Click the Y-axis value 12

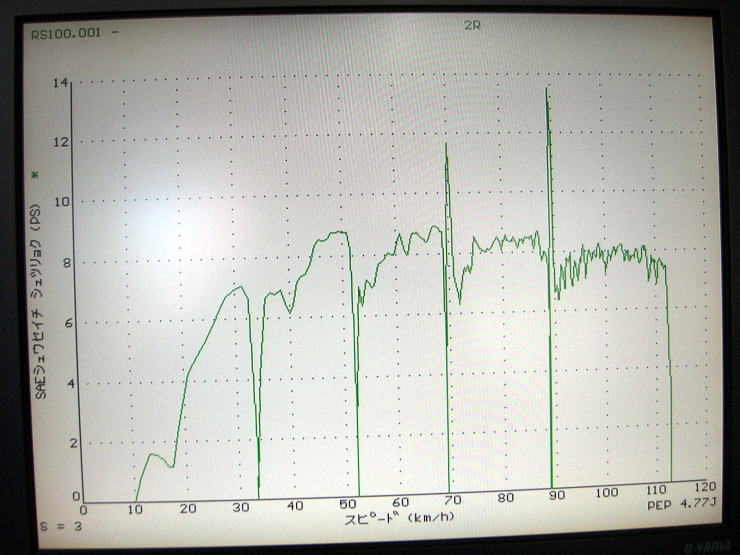[60, 142]
